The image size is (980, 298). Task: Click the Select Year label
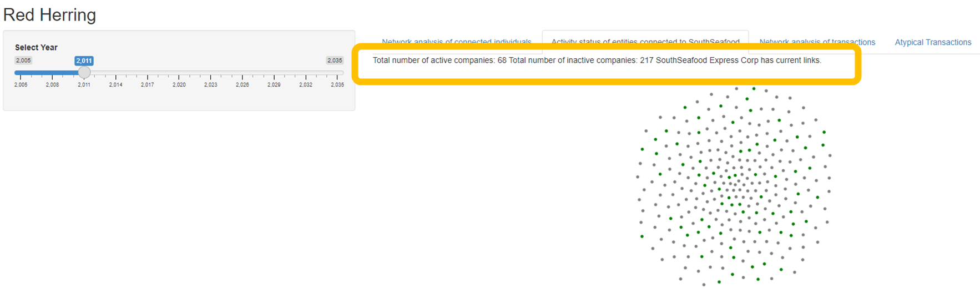36,48
